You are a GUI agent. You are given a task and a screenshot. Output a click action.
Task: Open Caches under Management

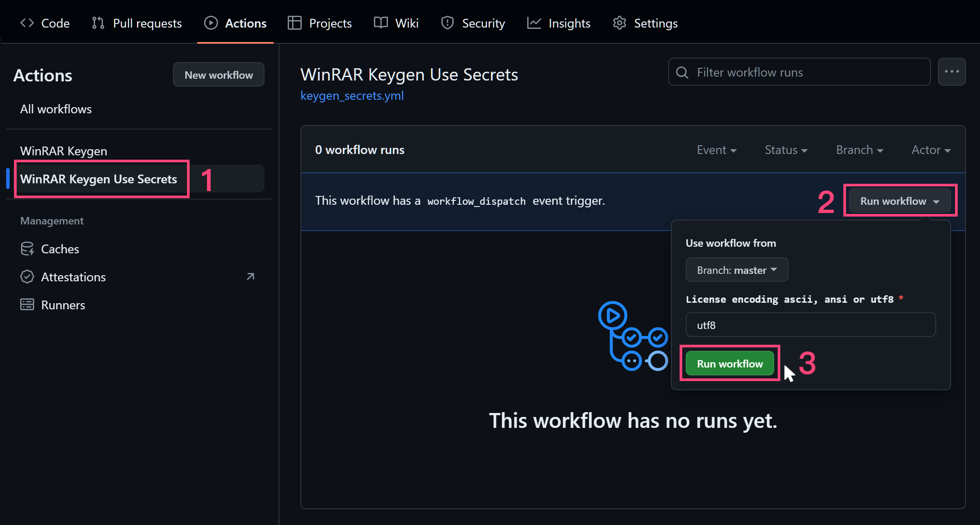[x=60, y=249]
